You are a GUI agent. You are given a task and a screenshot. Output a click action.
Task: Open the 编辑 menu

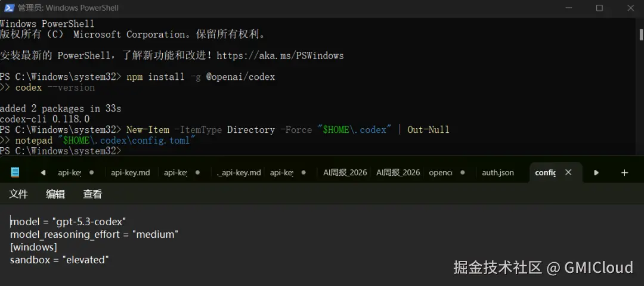point(55,194)
